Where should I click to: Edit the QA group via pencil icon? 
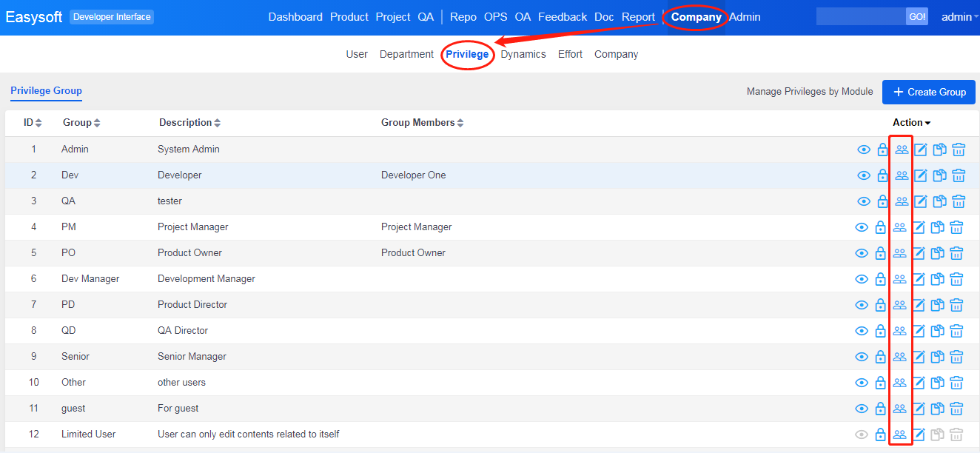920,201
